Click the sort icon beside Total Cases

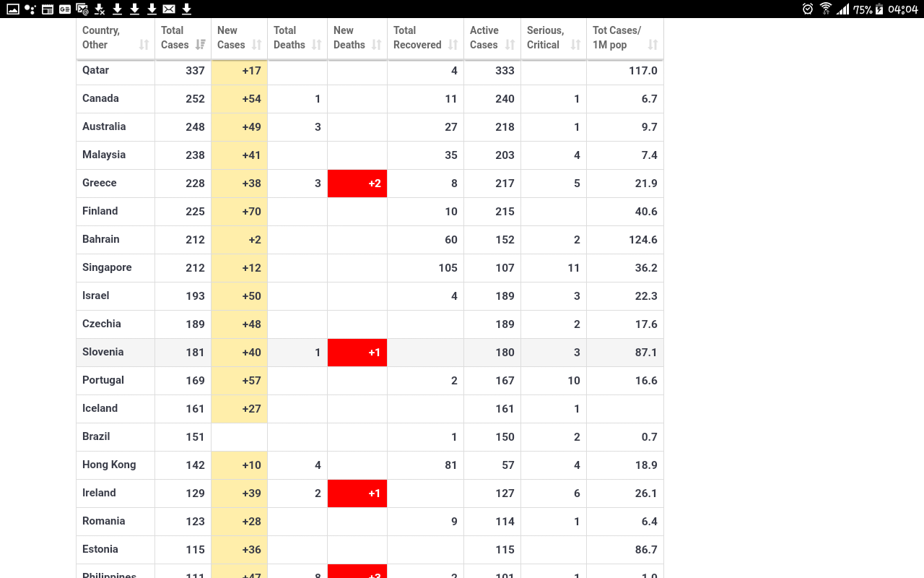pos(201,45)
